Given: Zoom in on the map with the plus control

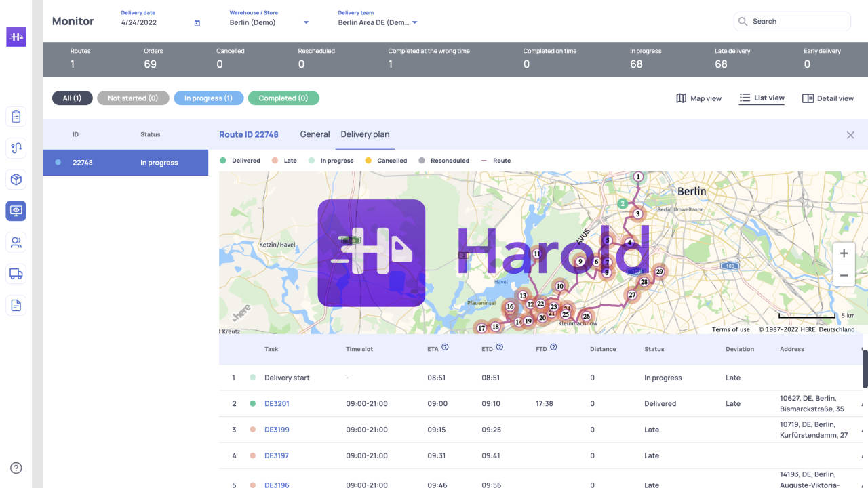Looking at the screenshot, I should [844, 253].
